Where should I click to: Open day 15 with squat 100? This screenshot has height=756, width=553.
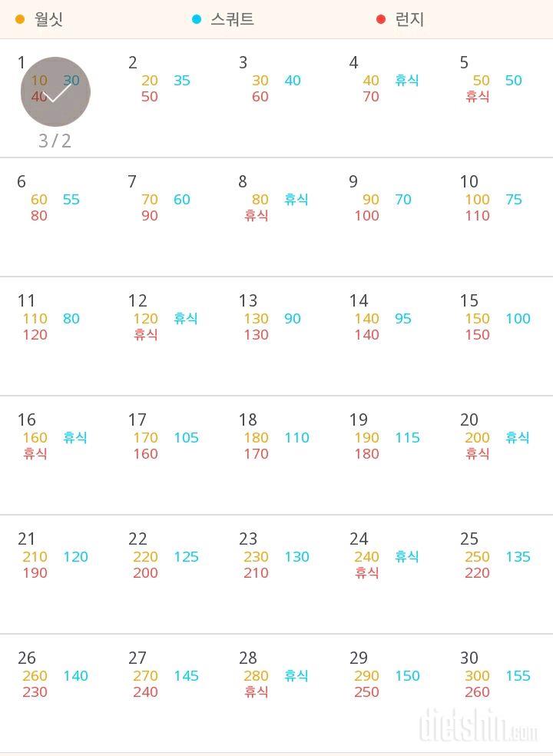[x=498, y=337]
